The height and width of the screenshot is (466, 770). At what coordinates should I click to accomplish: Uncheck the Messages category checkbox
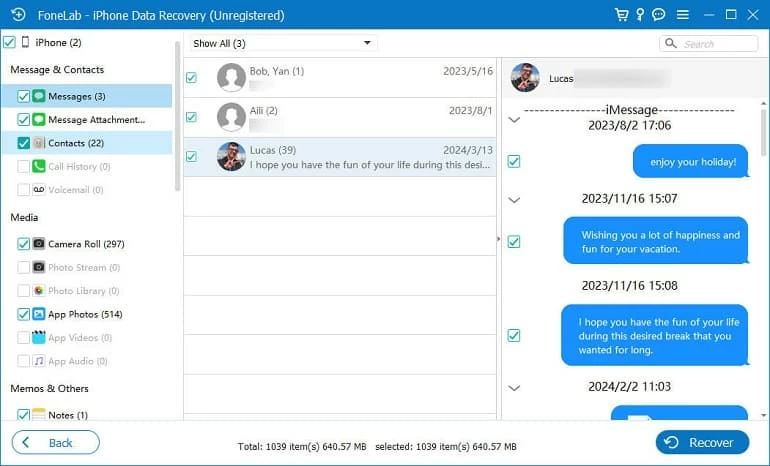[23, 96]
